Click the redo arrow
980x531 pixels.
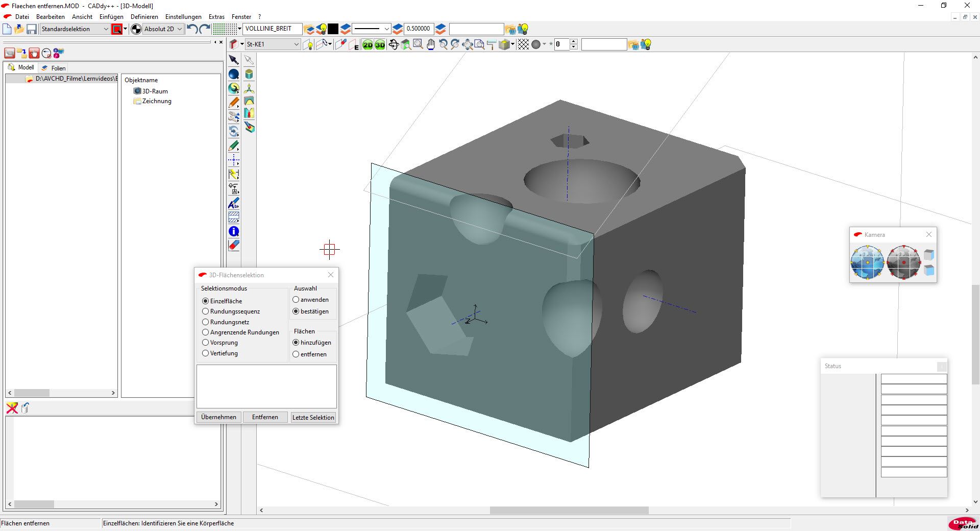pyautogui.click(x=205, y=29)
